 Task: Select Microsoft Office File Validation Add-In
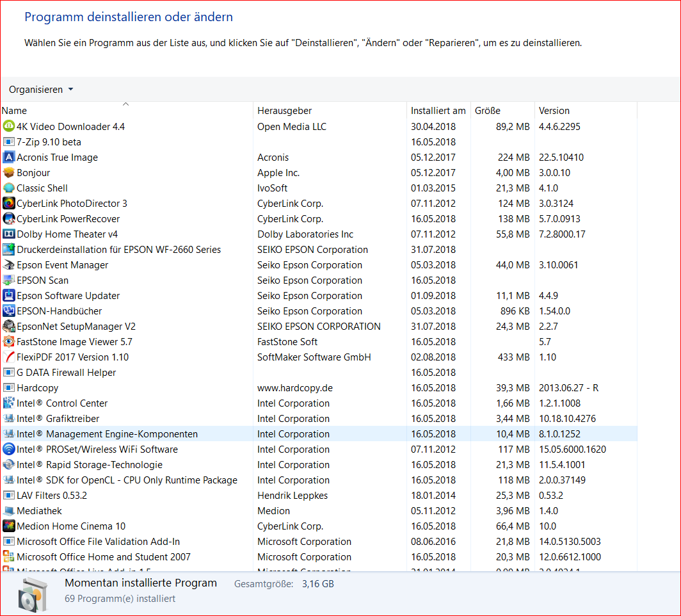click(319, 542)
